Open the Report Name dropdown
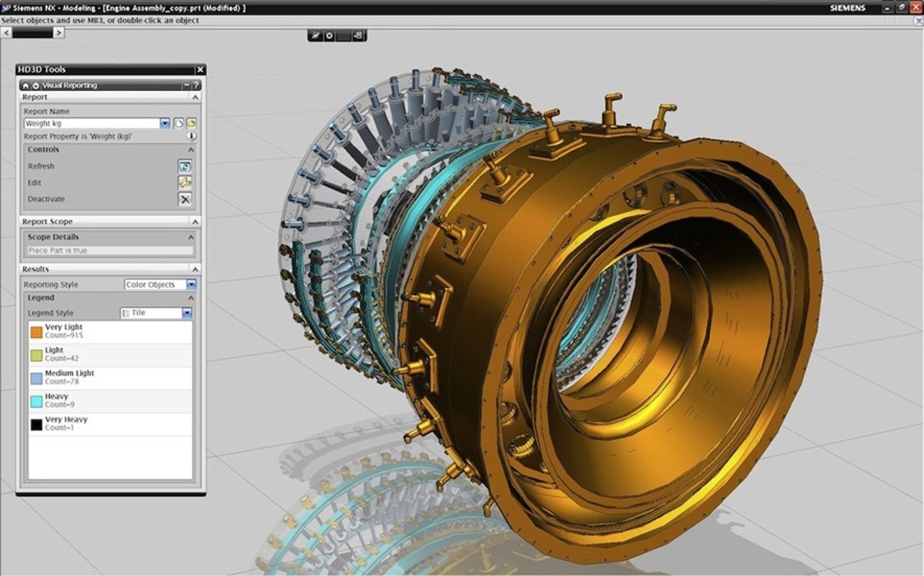Screen dimensions: 924x576 [x=165, y=123]
